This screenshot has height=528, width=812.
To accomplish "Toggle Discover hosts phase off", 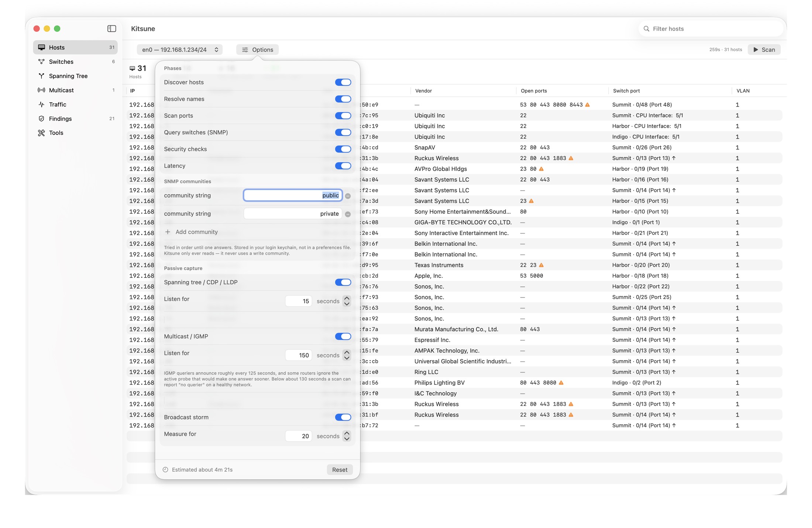I will 343,82.
